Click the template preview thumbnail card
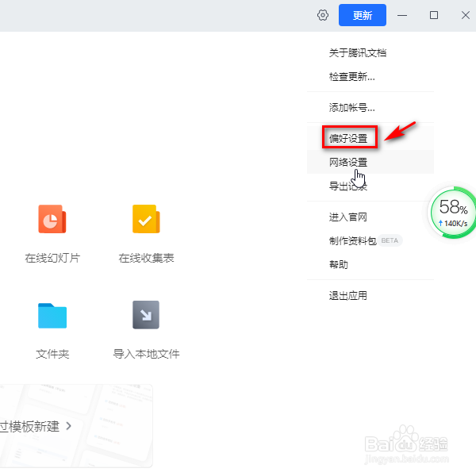The width and height of the screenshot is (476, 476). 76,425
